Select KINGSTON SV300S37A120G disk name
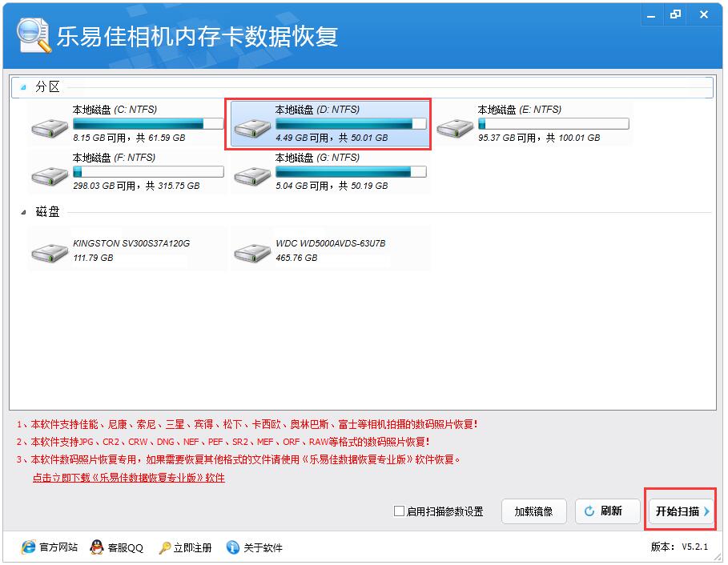Screen dimensions: 728x565 point(131,243)
